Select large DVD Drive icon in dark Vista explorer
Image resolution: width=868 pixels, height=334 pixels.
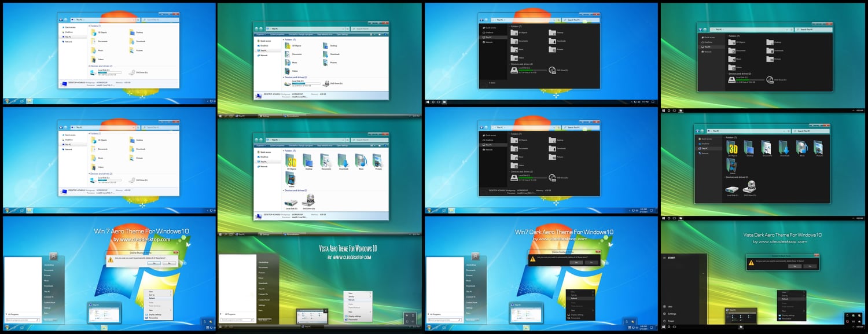[x=751, y=188]
